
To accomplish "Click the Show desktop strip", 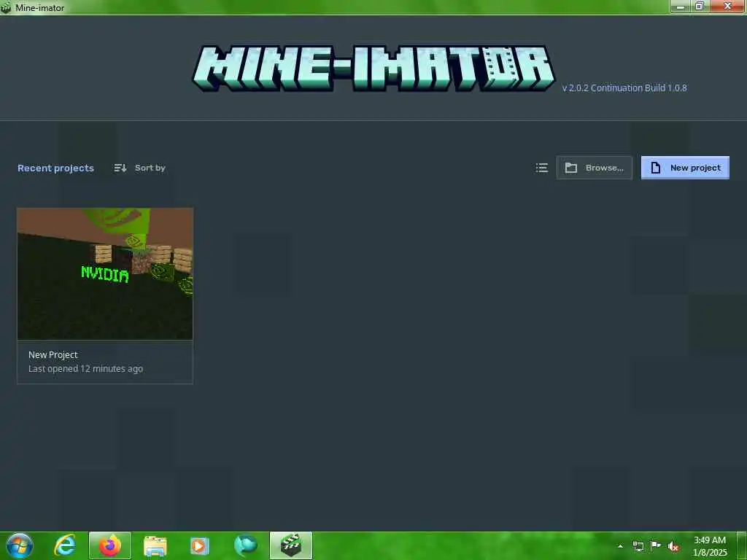I will tap(742, 545).
